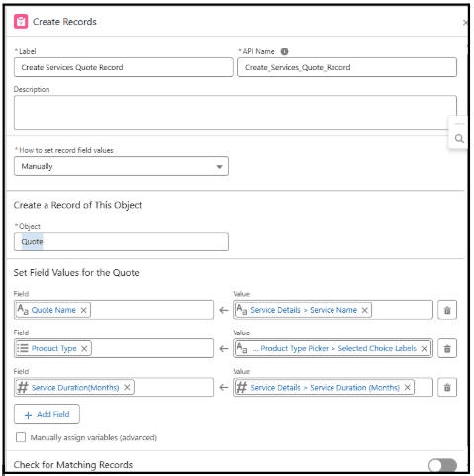Delete the Quote Name field row
Screen dimensions: 474x476
point(447,310)
